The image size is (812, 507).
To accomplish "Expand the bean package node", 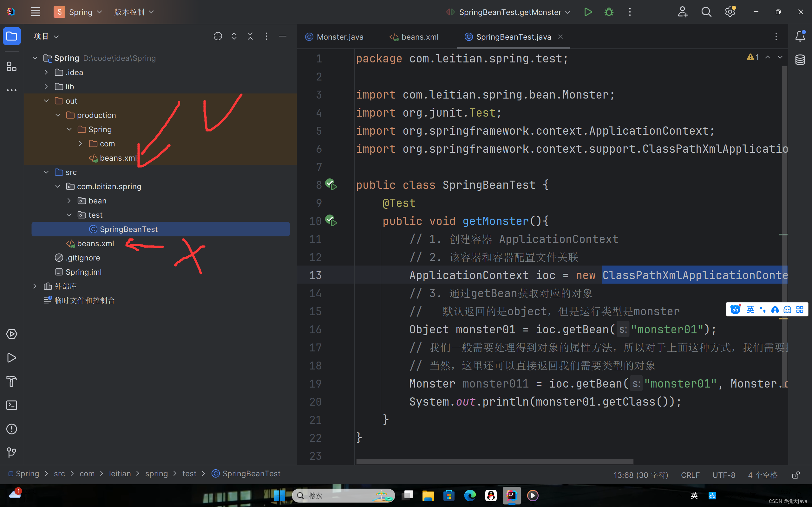I will tap(69, 201).
